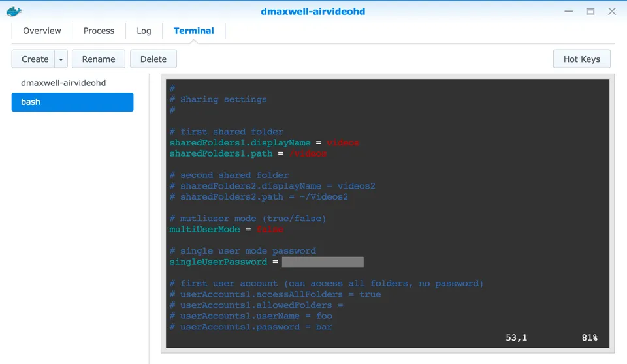
Task: Click the userAccounts1.allowedFolders line
Action: tap(256, 305)
